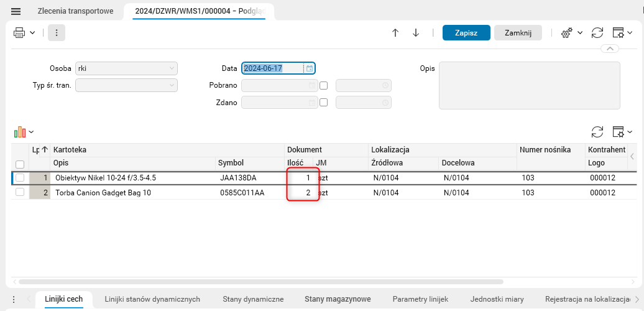Select the 2024/DZWR/WMS1/000004 – Podgląd tab
Screen dimensions: 644x311
click(x=199, y=11)
